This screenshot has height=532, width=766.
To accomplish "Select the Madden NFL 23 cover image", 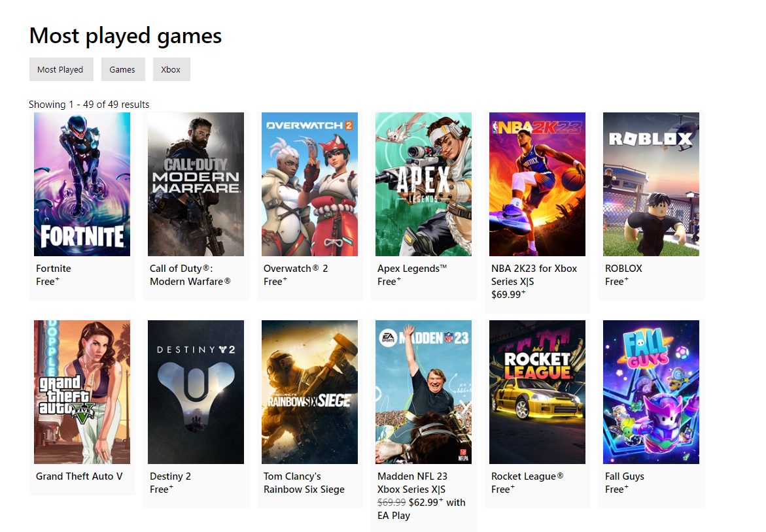I will point(423,392).
